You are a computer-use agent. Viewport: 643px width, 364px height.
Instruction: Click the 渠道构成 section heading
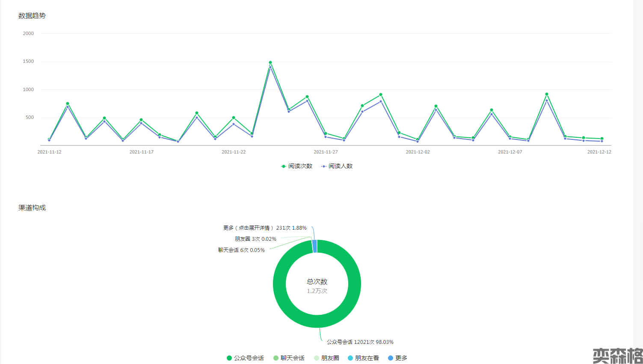click(32, 208)
